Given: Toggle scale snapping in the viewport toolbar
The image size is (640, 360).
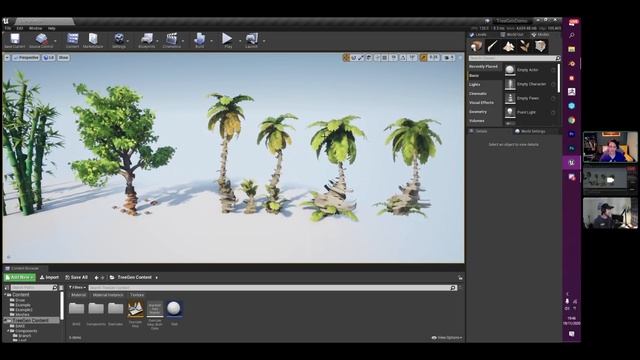Looking at the screenshot, I should click(424, 58).
